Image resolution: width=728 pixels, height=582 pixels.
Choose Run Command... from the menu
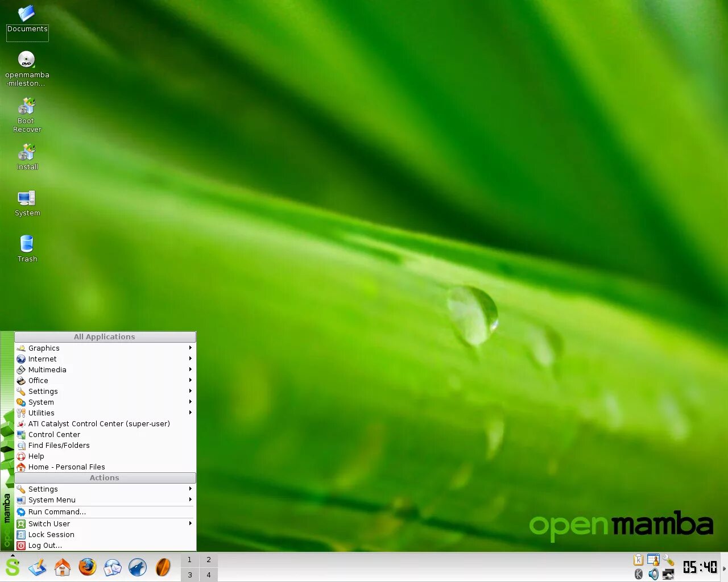[105, 512]
